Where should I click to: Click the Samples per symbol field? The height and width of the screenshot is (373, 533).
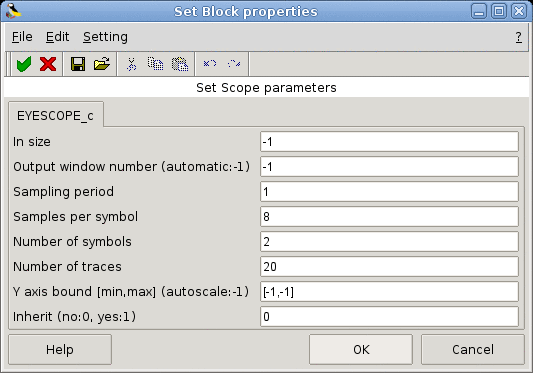coord(389,217)
